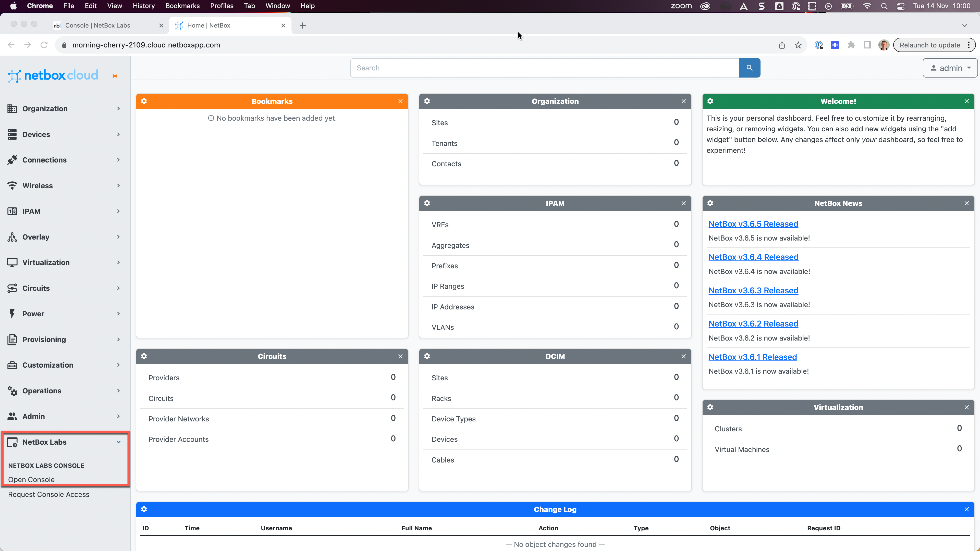Expand the Overlay sidebar menu
Viewport: 980px width, 551px height.
65,237
